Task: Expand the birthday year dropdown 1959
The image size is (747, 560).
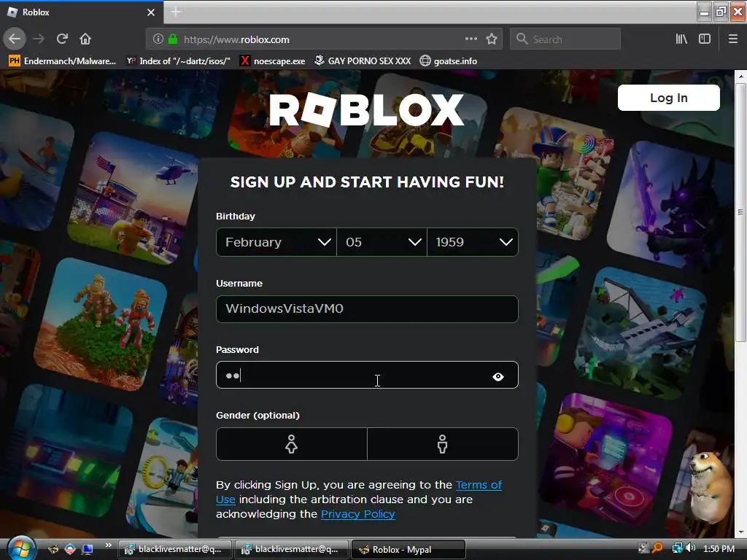Action: pos(473,242)
